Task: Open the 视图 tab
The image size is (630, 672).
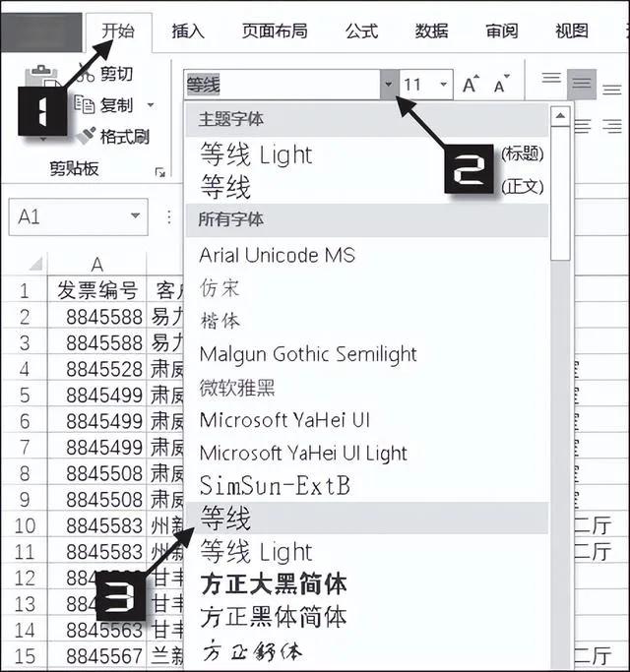Action: tap(571, 31)
